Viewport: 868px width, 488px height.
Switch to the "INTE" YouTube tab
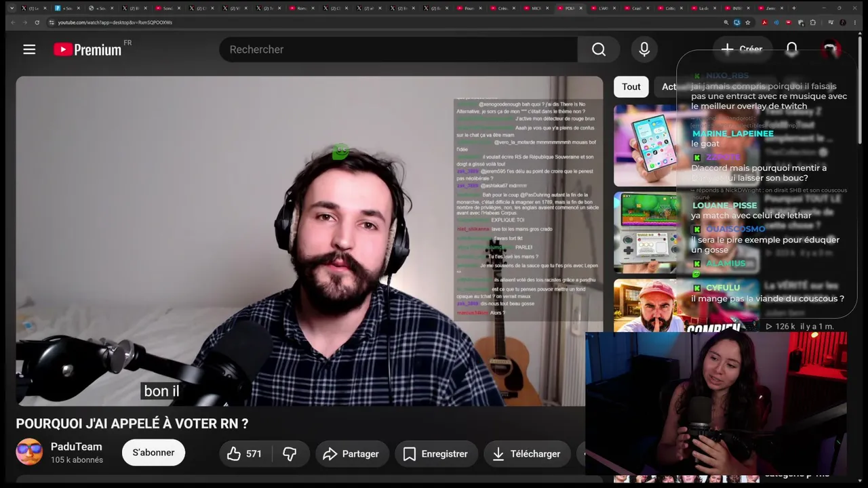tap(736, 8)
